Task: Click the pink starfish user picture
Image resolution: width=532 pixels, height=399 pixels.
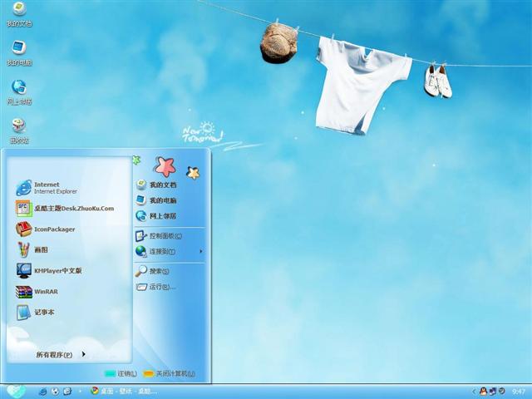Action: coord(165,166)
